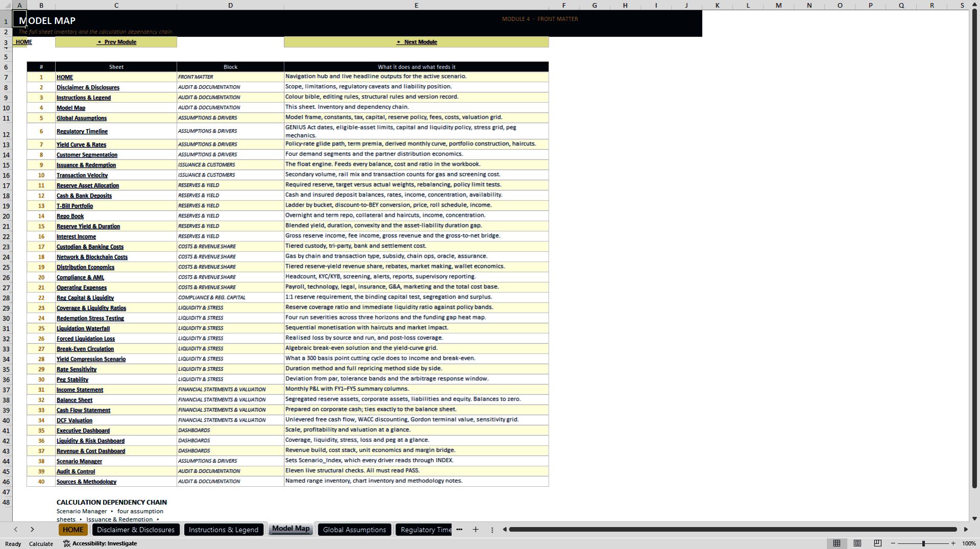Open Sources & Methodology sheet link

coord(86,482)
